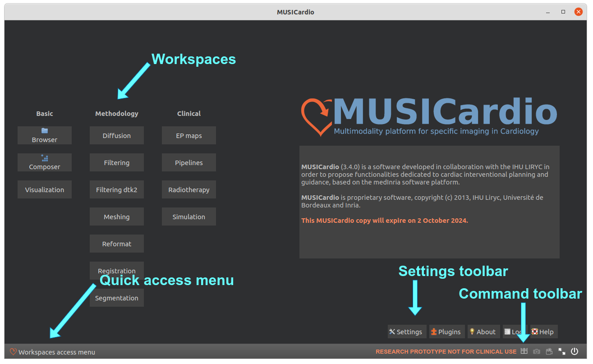593x364 pixels.
Task: Click the 'Methodology' column heading
Action: click(117, 114)
